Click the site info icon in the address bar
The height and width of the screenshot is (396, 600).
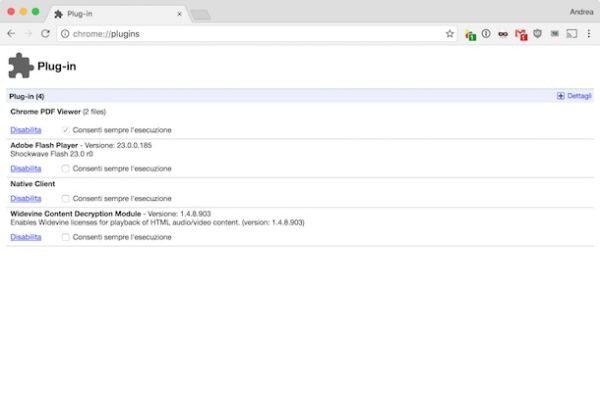65,34
